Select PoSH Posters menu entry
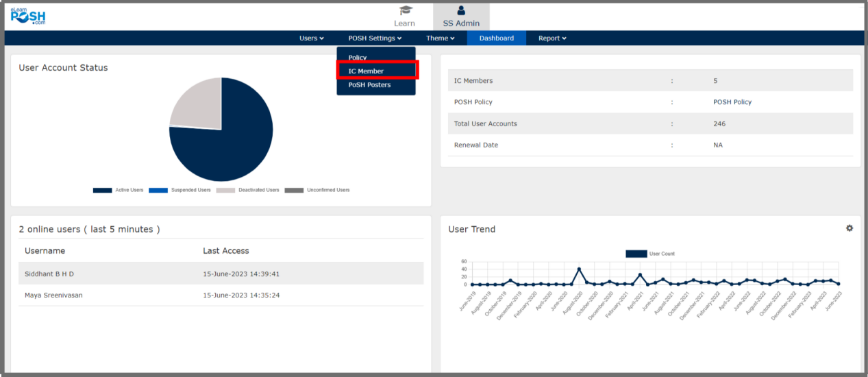 tap(369, 85)
